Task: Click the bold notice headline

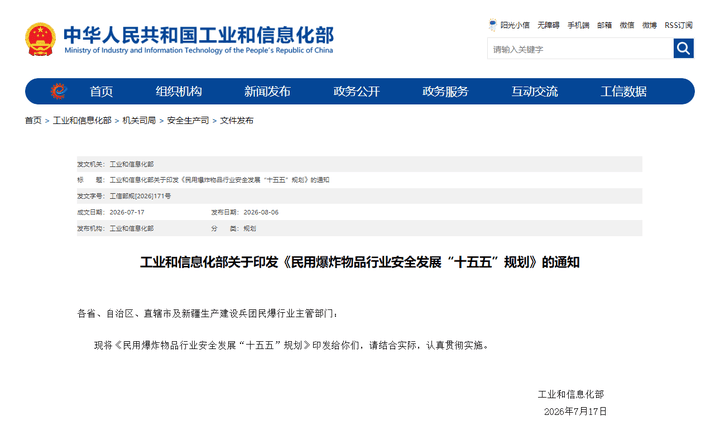Action: [360, 262]
